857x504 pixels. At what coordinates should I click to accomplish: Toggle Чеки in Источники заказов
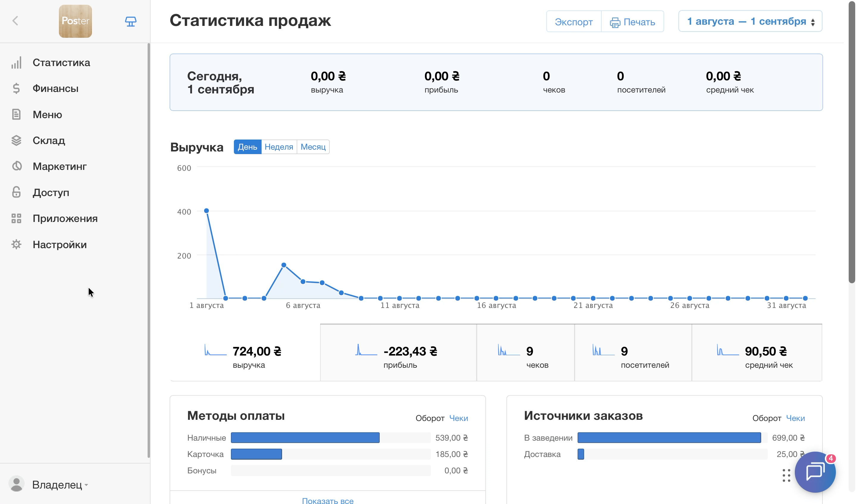[795, 418]
